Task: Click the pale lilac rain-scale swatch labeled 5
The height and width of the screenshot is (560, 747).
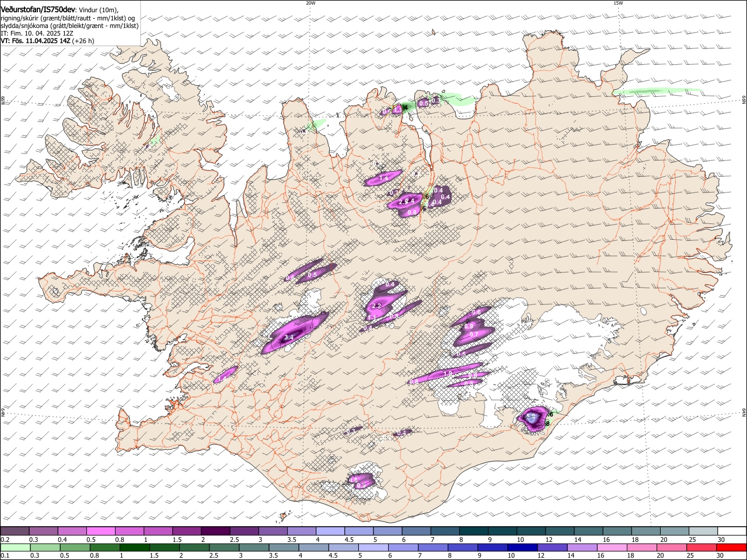Action: tap(373, 548)
